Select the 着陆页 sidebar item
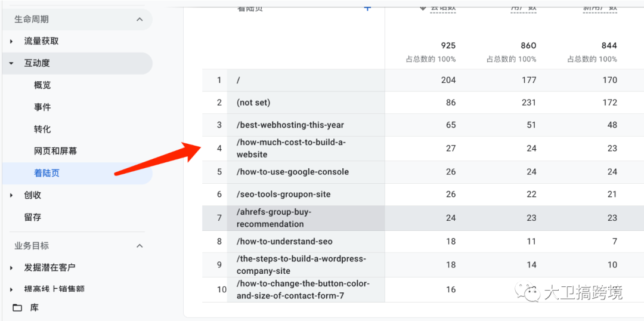644x321 pixels. [47, 174]
